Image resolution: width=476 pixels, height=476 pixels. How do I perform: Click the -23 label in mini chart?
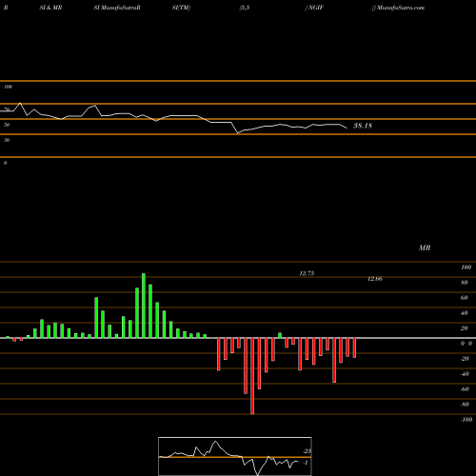click(307, 451)
